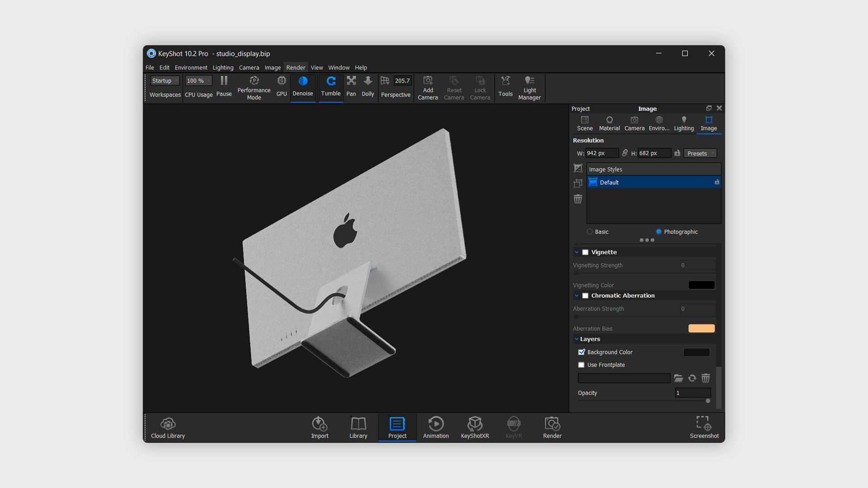Image resolution: width=868 pixels, height=488 pixels.
Task: Toggle Performance Mode
Action: pos(254,88)
